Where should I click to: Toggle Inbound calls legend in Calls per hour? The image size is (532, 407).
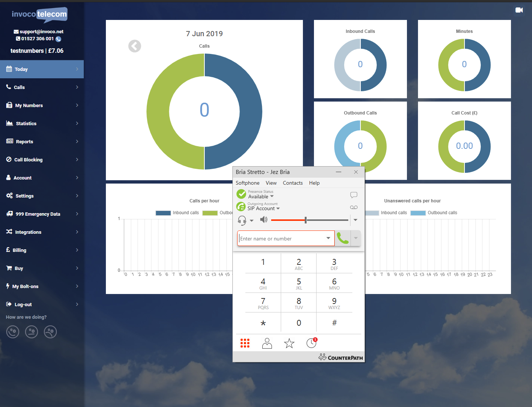coord(177,213)
